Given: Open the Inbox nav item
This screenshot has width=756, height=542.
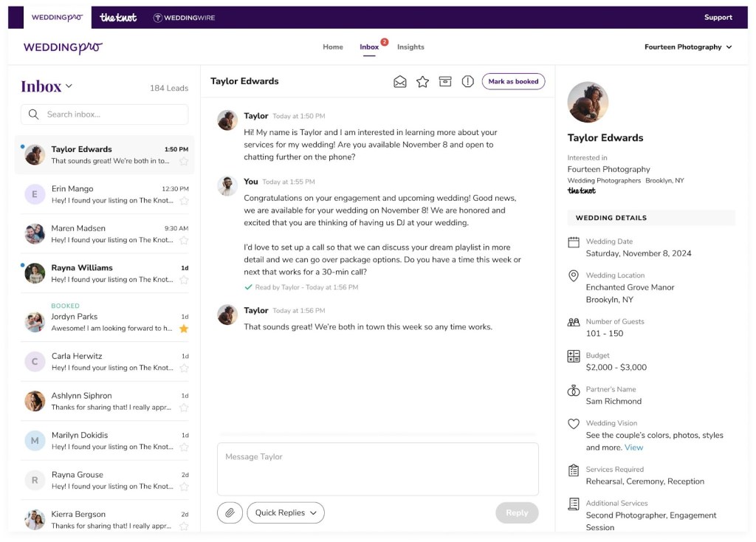Looking at the screenshot, I should coord(369,47).
